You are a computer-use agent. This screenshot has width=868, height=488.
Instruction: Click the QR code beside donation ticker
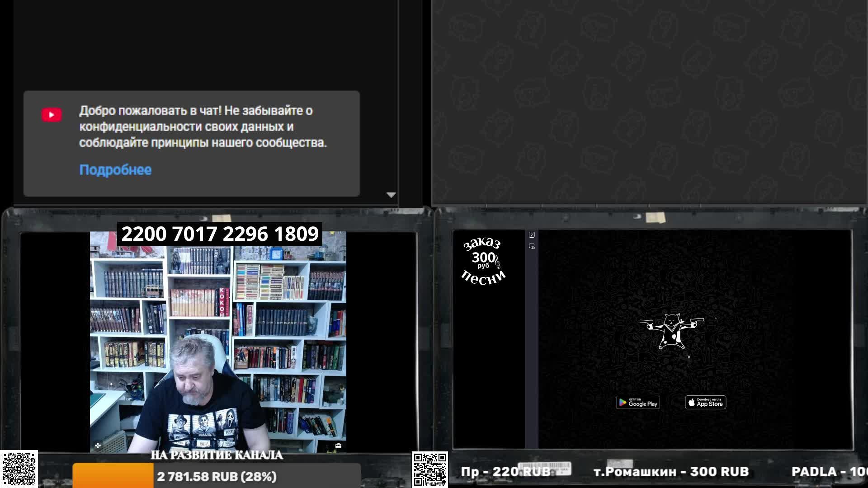click(429, 469)
